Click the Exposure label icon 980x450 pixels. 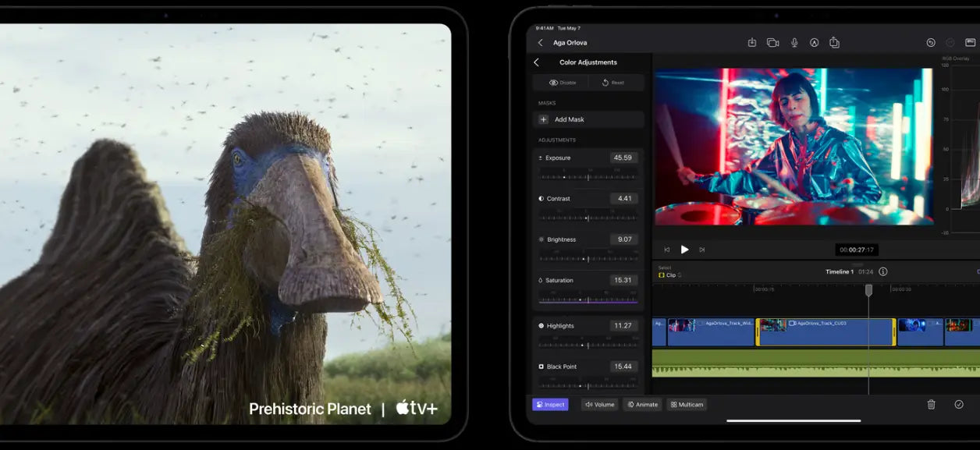[x=541, y=158]
